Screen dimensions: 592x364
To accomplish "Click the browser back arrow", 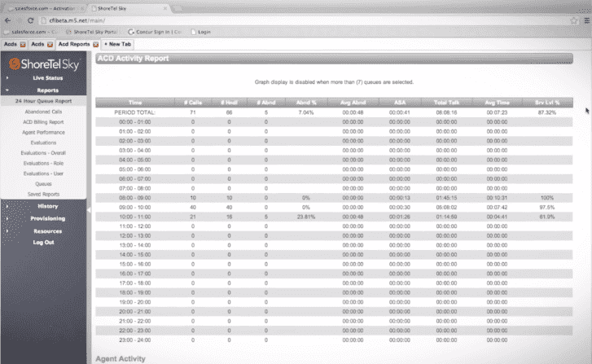I will (8, 18).
